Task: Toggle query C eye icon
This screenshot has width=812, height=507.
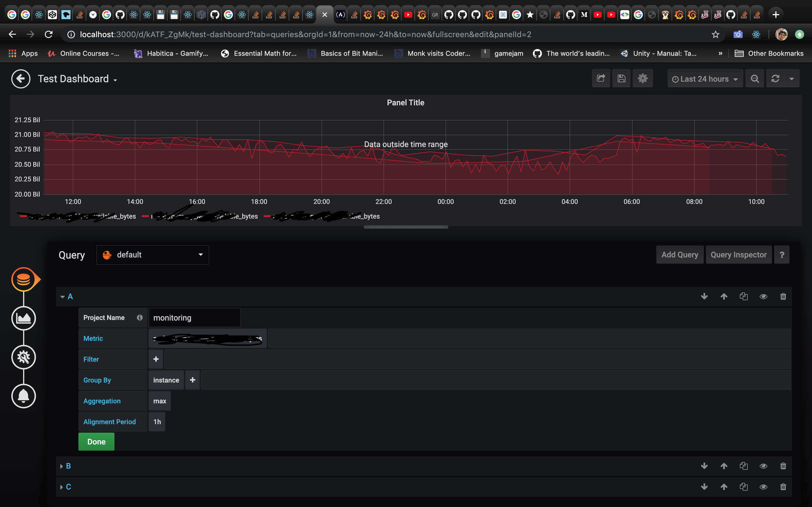Action: coord(763,487)
